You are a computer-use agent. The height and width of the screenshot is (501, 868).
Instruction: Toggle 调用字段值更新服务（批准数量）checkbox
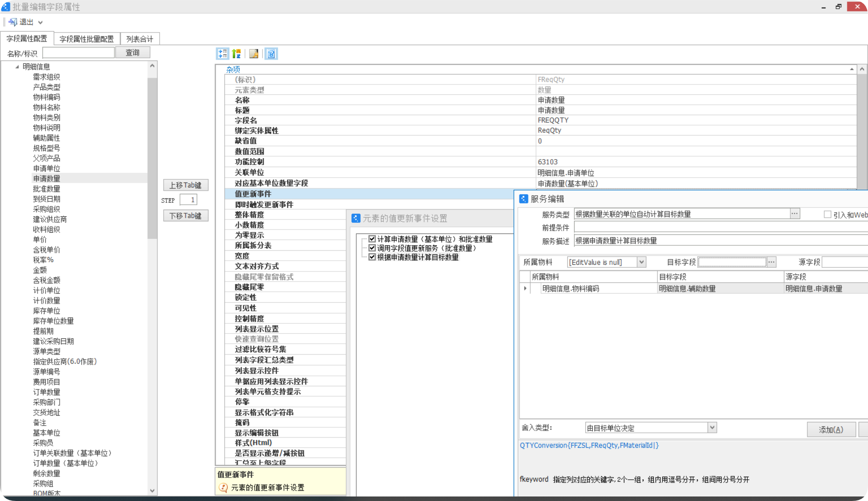coord(372,248)
